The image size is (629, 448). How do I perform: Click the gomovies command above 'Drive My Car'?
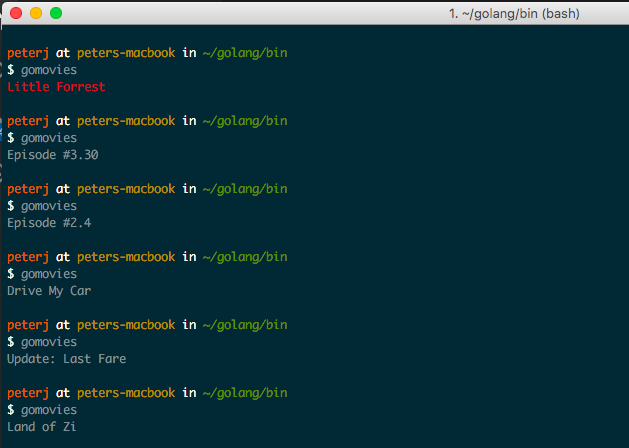coord(49,274)
